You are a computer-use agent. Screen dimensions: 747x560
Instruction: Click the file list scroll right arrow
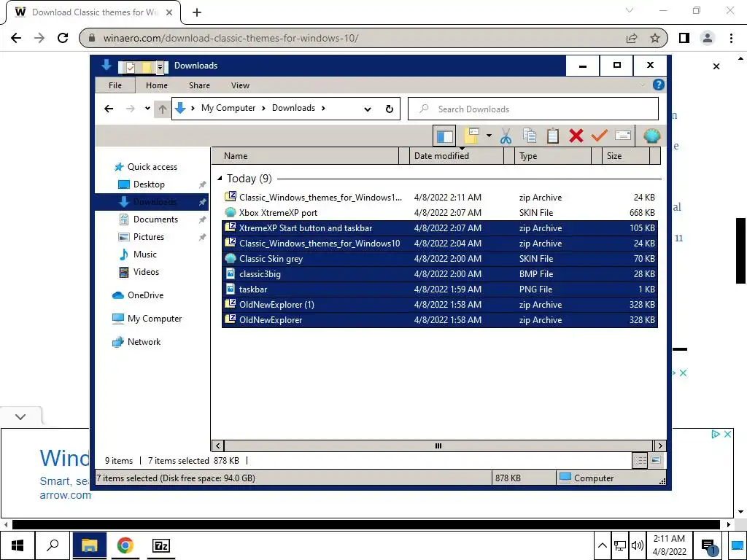659,446
